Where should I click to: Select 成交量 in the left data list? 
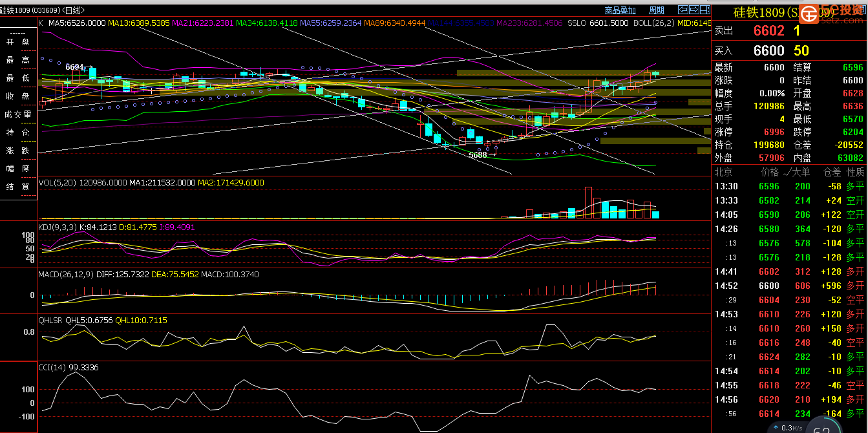point(18,114)
